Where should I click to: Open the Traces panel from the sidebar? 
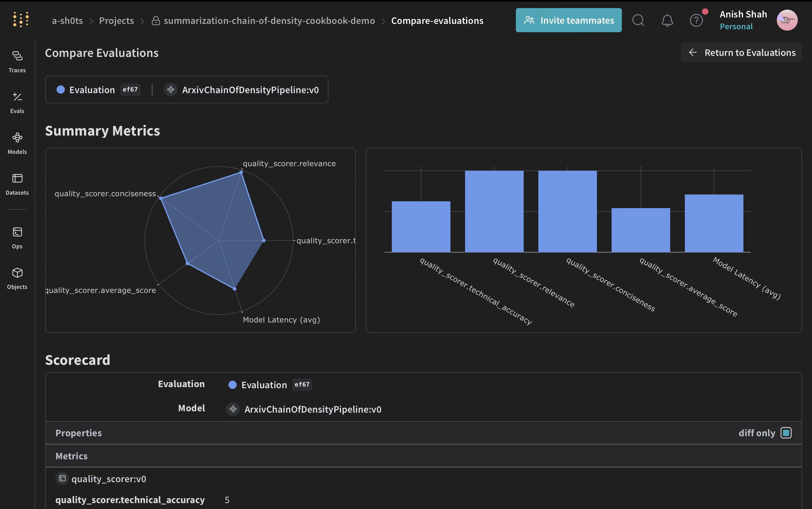click(17, 61)
